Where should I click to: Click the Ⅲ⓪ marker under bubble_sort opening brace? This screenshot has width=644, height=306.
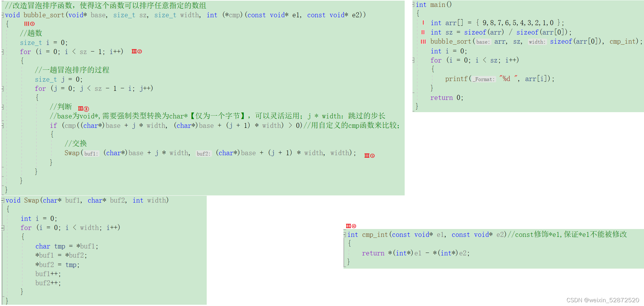[x=29, y=24]
